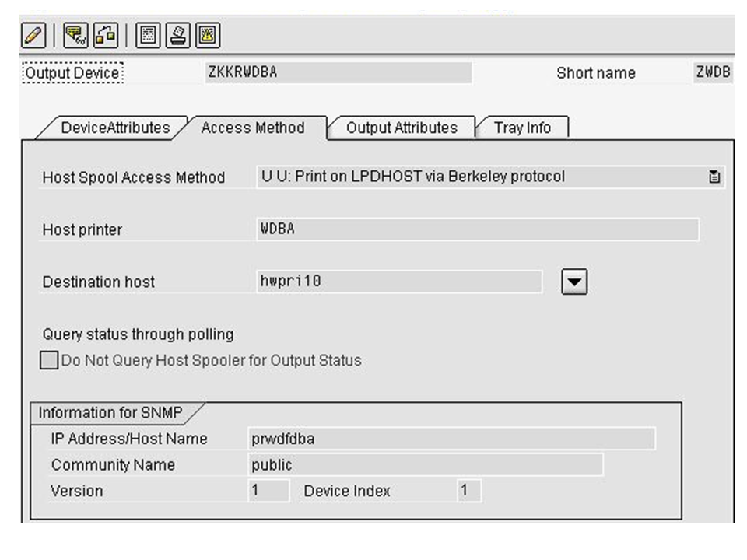Click the Host printer field
This screenshot has height=560, width=747.
(477, 229)
